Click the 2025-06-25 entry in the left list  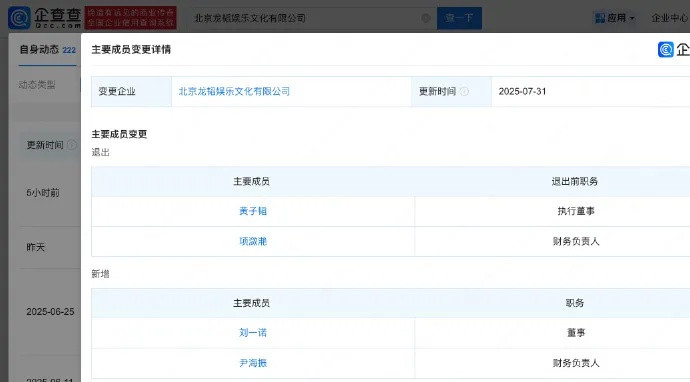coord(50,312)
